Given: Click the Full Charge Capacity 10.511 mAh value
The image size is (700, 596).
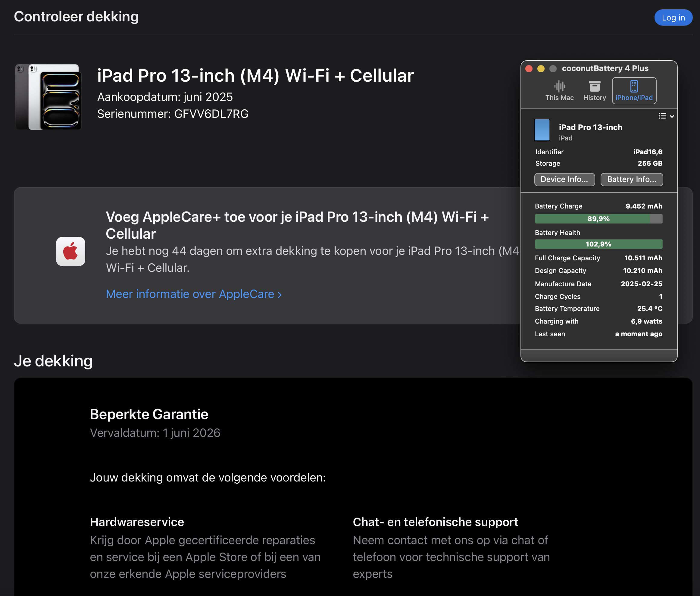Looking at the screenshot, I should coord(643,258).
